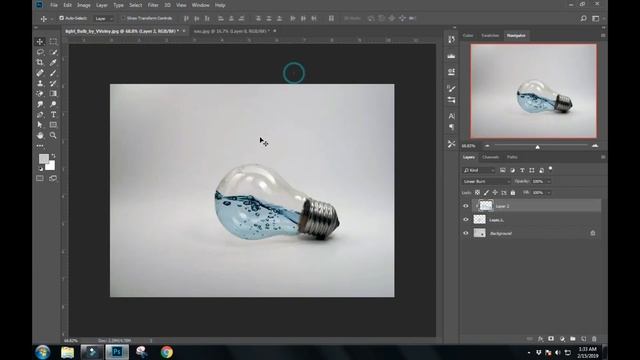Select the Rectangle shape tool
Screen dimensions: 640x360
(x=53, y=125)
